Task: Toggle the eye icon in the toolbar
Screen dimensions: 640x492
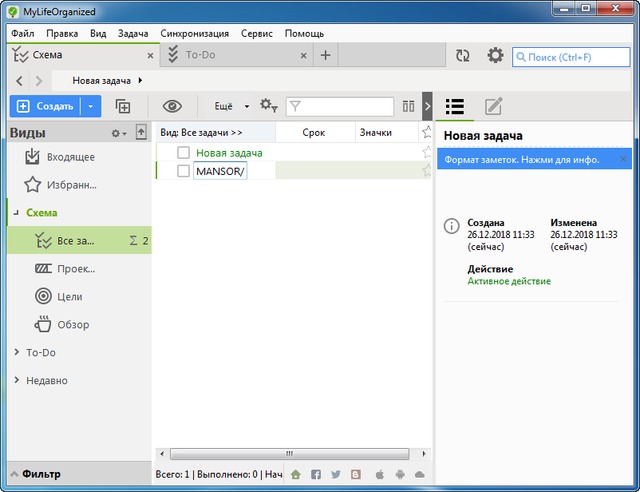Action: (x=172, y=106)
